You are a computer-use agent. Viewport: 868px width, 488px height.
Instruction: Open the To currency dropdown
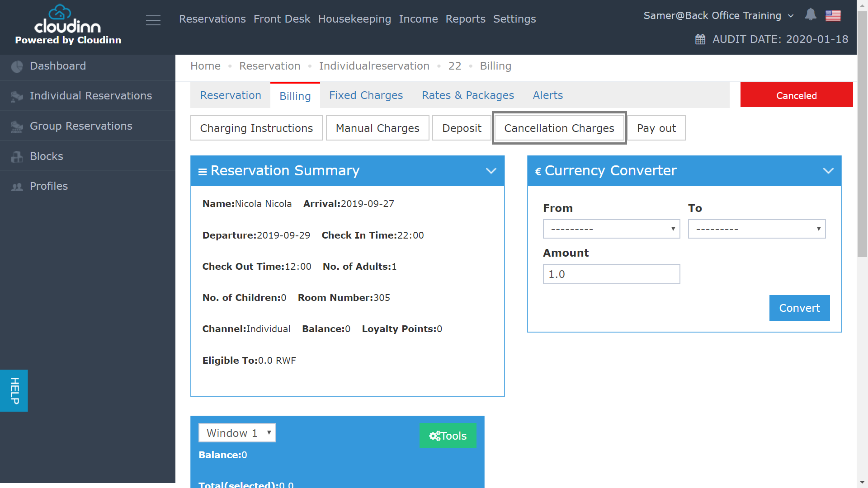pyautogui.click(x=757, y=229)
